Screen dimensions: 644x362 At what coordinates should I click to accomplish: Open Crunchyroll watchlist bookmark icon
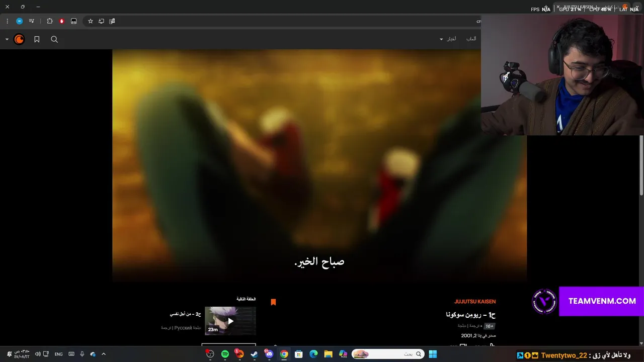pos(37,39)
